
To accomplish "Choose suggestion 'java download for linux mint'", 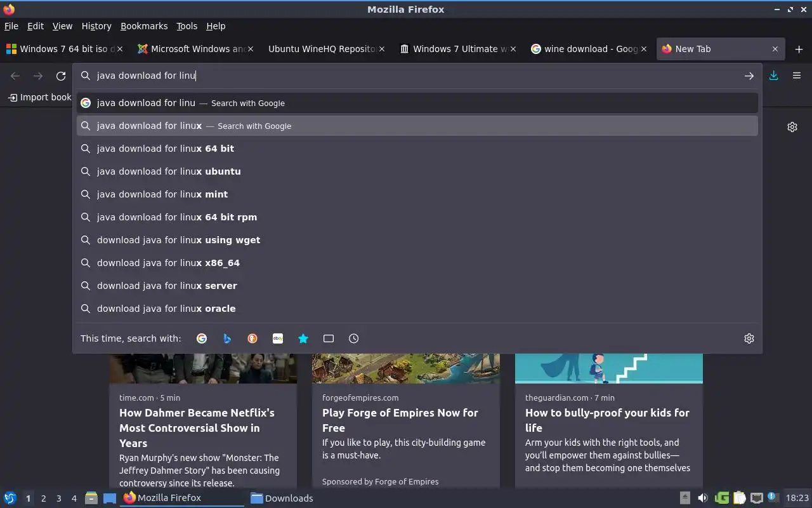I will [x=417, y=194].
